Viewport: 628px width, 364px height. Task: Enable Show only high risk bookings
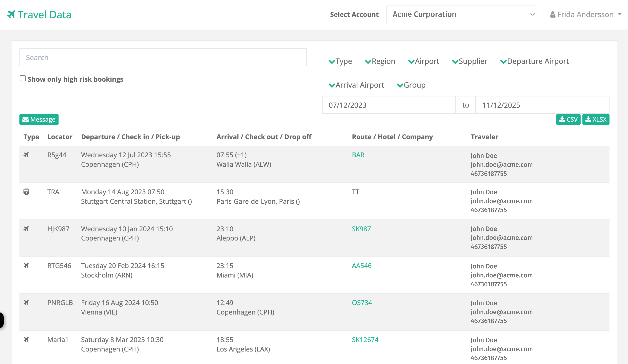pyautogui.click(x=23, y=78)
